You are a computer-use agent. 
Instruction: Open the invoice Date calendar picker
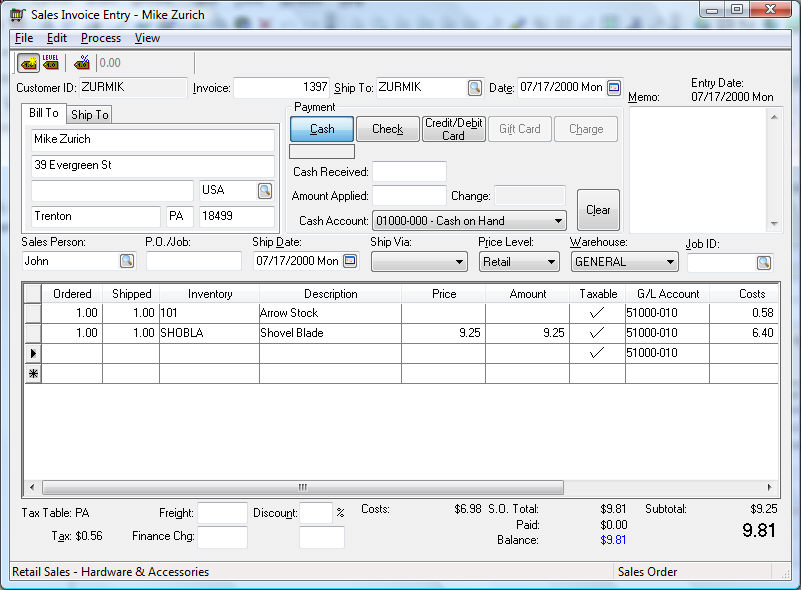coord(614,88)
